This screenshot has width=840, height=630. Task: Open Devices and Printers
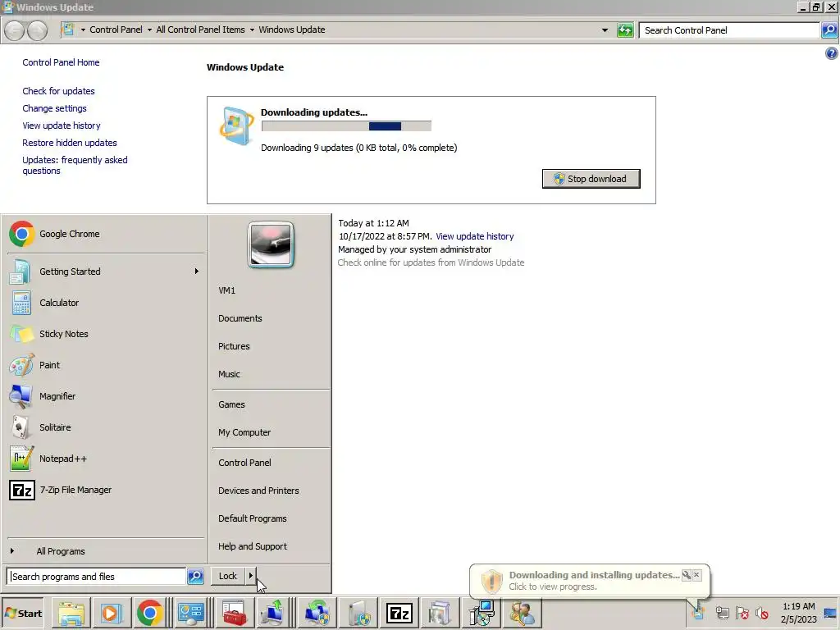click(x=271, y=491)
